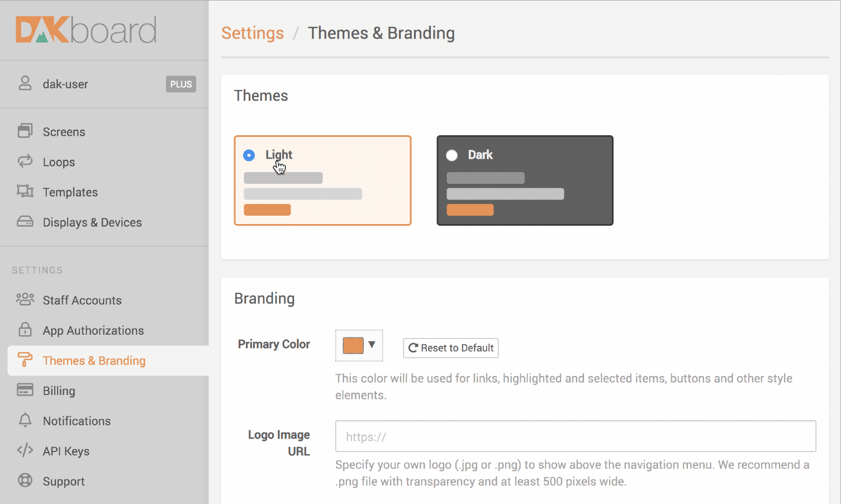
Task: Click Reset to Default button
Action: (451, 348)
